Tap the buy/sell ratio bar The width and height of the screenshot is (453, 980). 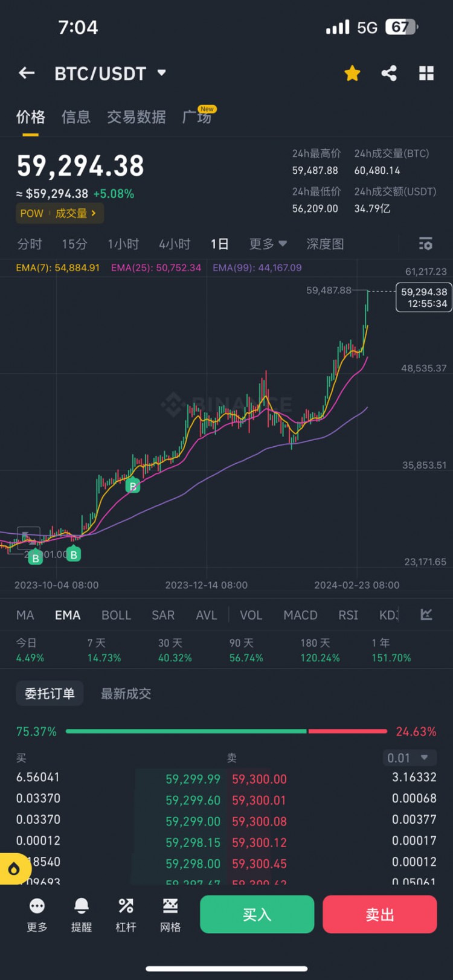(226, 731)
